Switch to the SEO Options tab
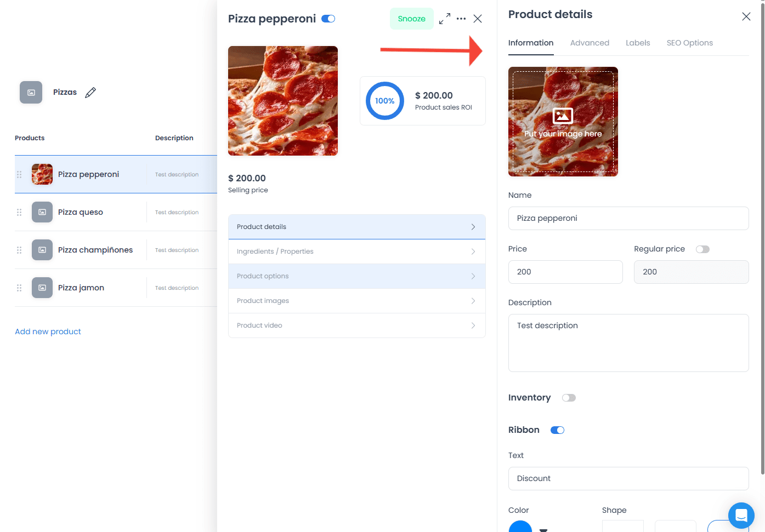Image resolution: width=765 pixels, height=532 pixels. [690, 43]
